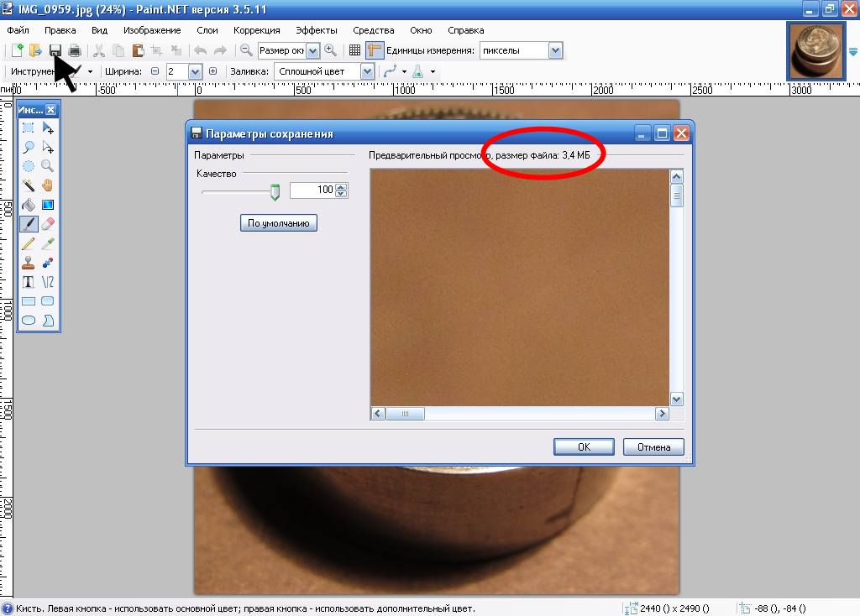
Task: Select the Pencil tool
Action: pos(29,243)
